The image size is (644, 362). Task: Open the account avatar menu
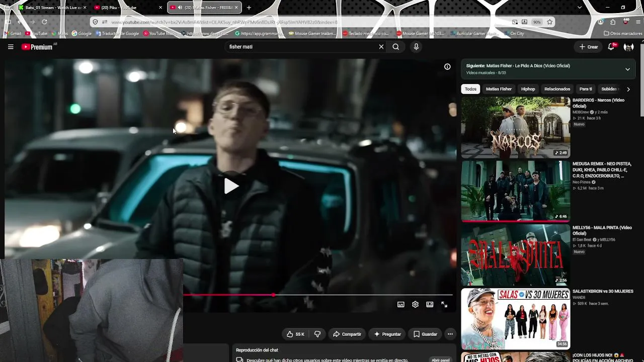pyautogui.click(x=628, y=47)
